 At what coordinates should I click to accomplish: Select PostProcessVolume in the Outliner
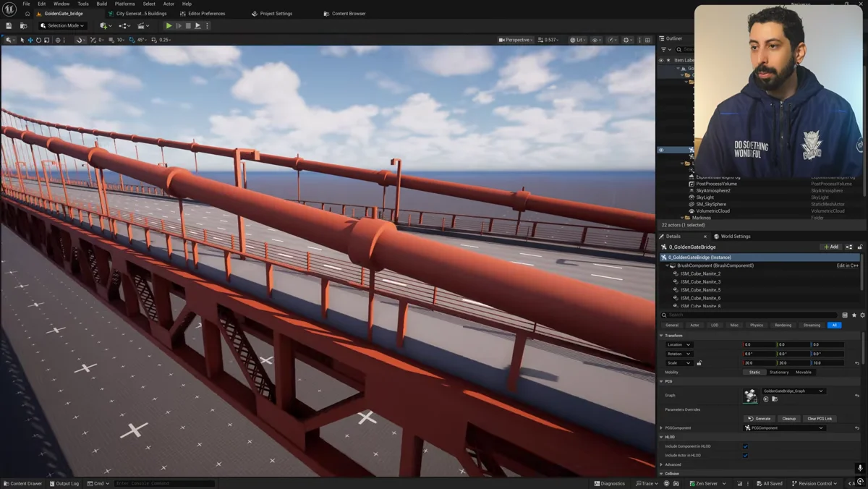pyautogui.click(x=716, y=184)
